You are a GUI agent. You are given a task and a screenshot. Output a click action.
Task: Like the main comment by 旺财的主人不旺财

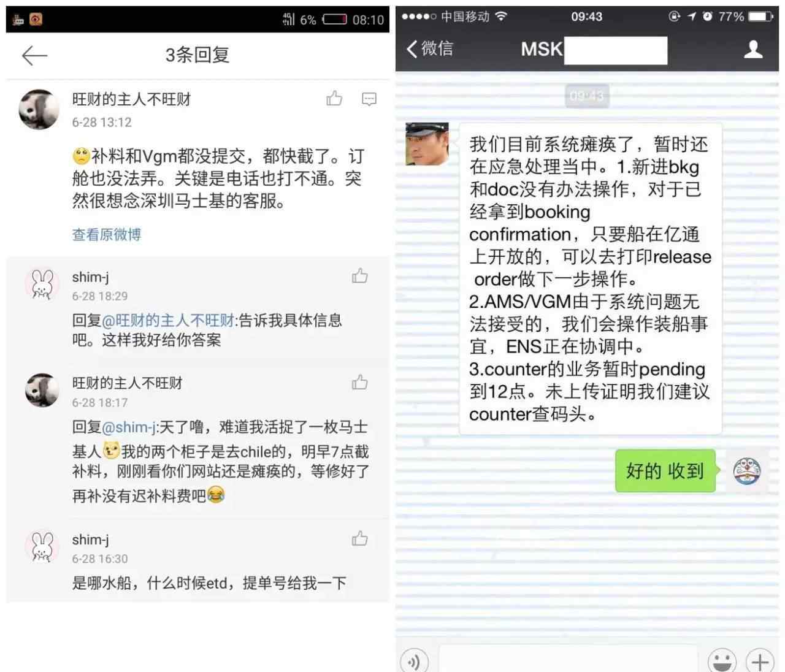pos(334,98)
